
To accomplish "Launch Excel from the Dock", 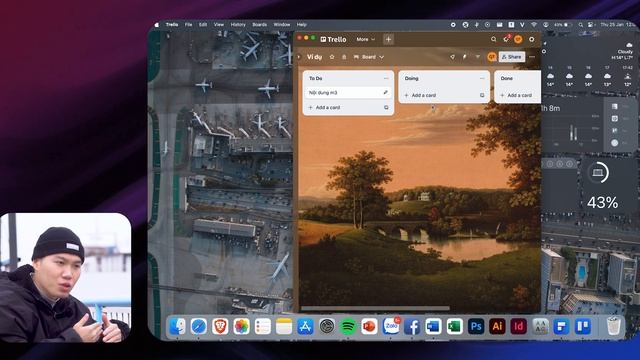I will (454, 327).
